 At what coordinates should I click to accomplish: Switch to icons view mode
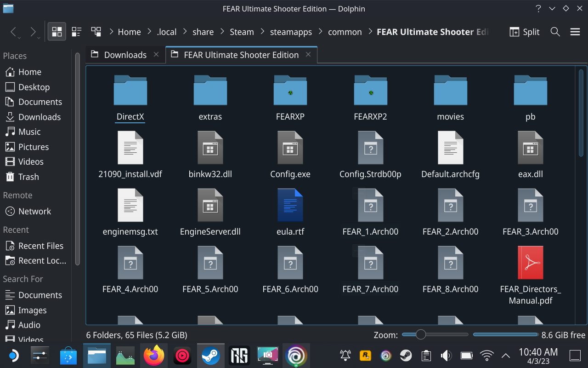tap(57, 31)
